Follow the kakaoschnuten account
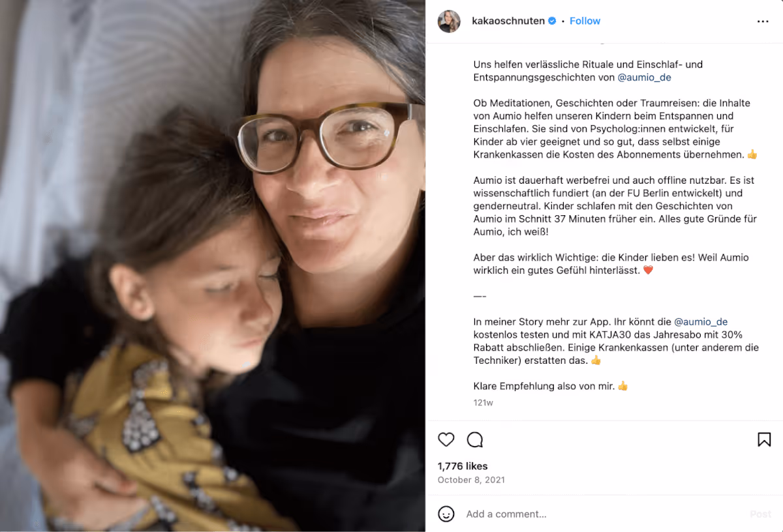Screen dimensions: 783x532 point(585,21)
